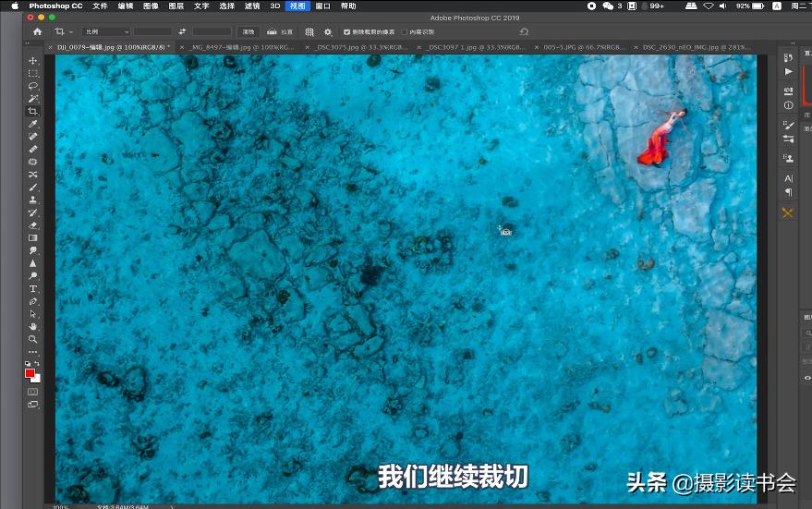Select the Path Selection arrow tool
The width and height of the screenshot is (812, 509).
coord(33,314)
